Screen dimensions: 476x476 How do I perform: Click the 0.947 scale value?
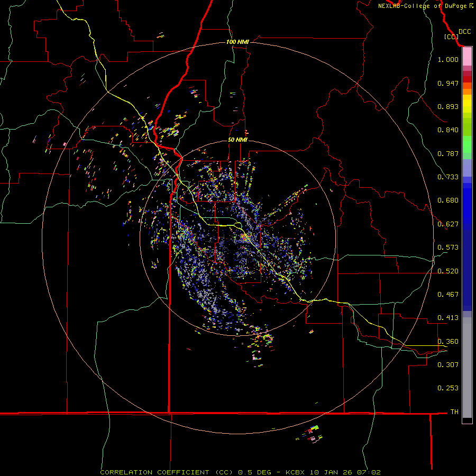coord(448,83)
